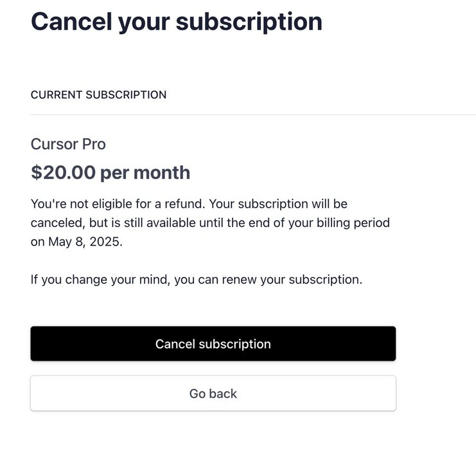
Task: Click 'Your subscription will be' text
Action: pyautogui.click(x=278, y=204)
